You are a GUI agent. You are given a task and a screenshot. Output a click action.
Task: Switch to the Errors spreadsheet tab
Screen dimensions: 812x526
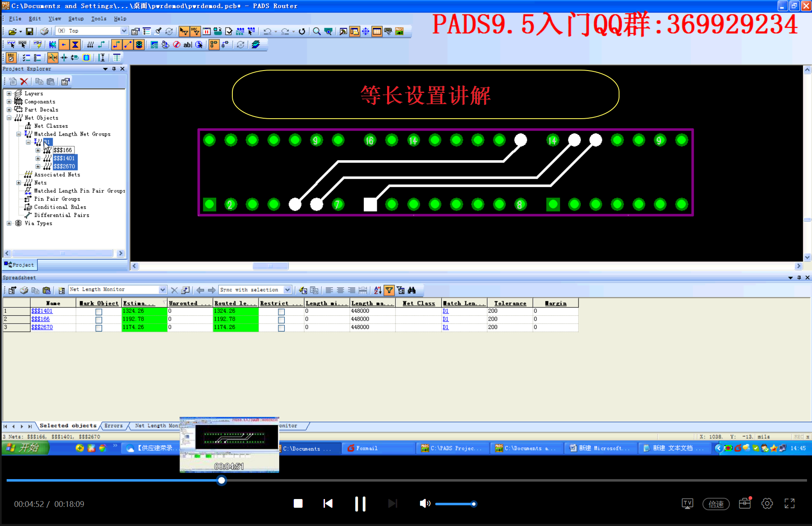(x=113, y=426)
